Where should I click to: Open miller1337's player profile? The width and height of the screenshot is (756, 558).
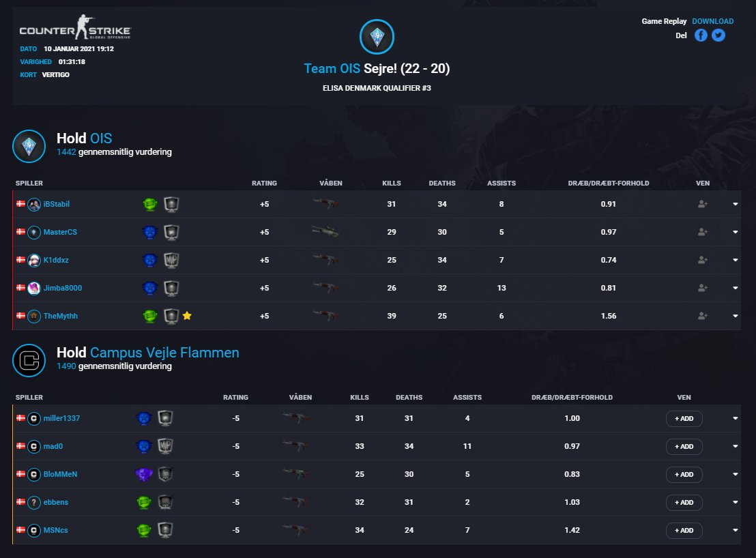pos(61,418)
